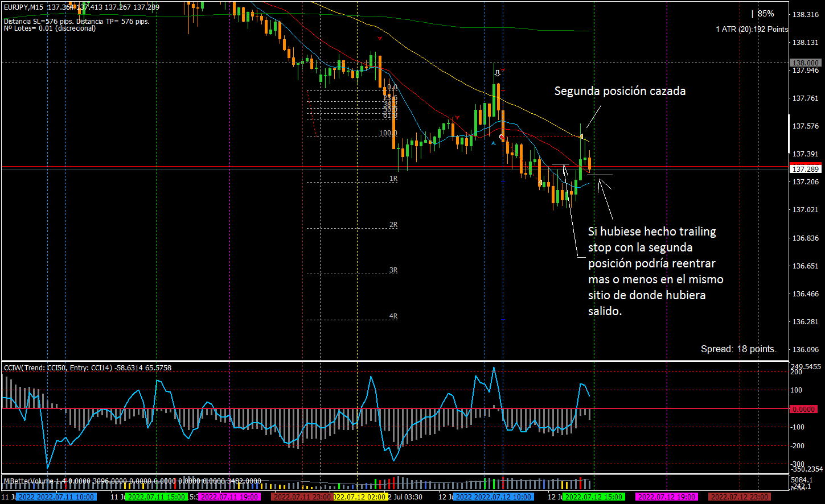Click the 136.281 price axis value
This screenshot has height=504, width=825.
[806, 321]
